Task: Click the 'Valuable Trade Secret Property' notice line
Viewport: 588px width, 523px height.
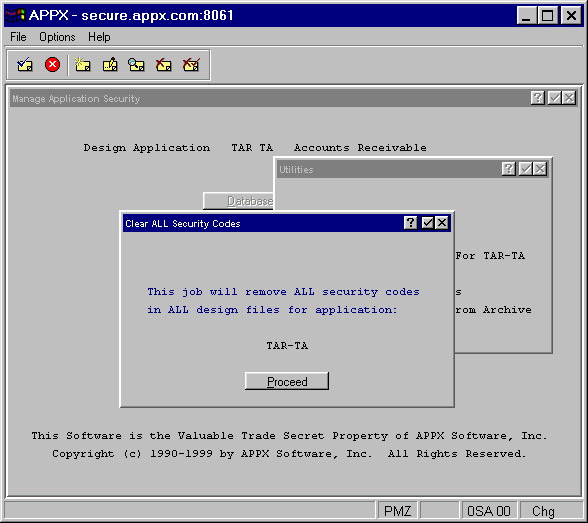Action: tap(289, 436)
